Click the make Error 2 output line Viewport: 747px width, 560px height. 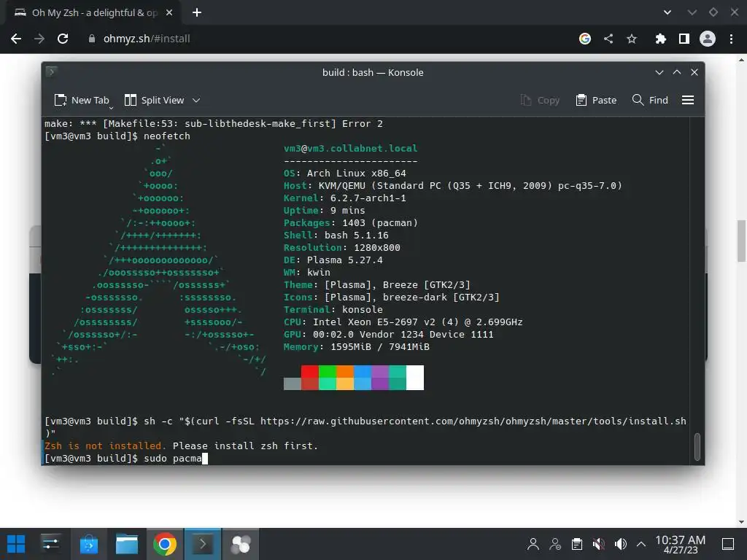point(214,123)
